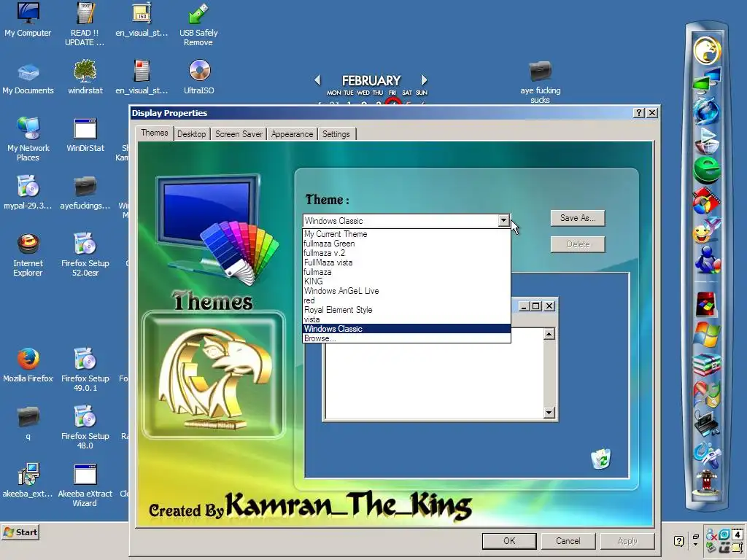Select the Firefox Setup 48.0 installer
The image size is (747, 560).
tap(85, 427)
